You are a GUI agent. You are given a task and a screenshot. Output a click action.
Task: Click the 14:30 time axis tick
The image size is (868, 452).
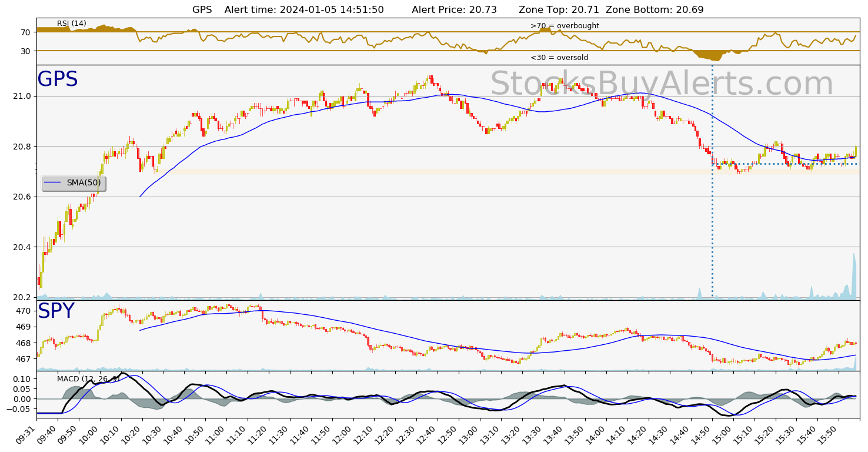(x=660, y=436)
